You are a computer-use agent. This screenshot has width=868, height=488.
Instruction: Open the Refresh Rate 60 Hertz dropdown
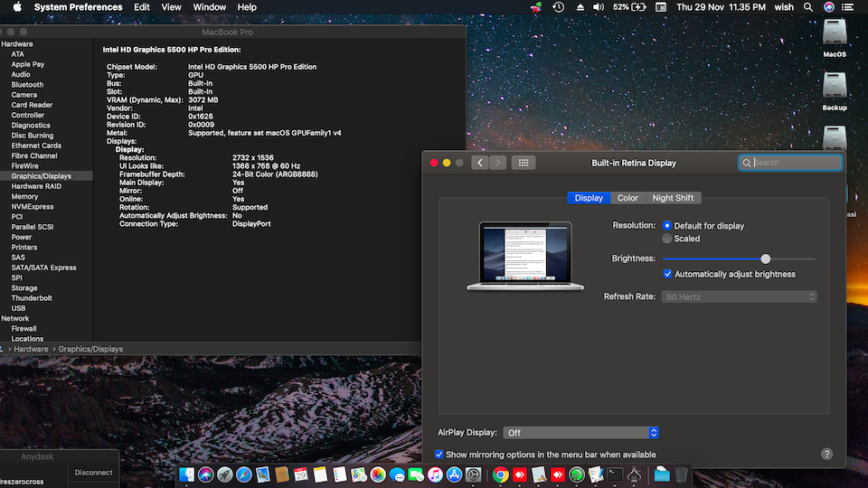739,297
